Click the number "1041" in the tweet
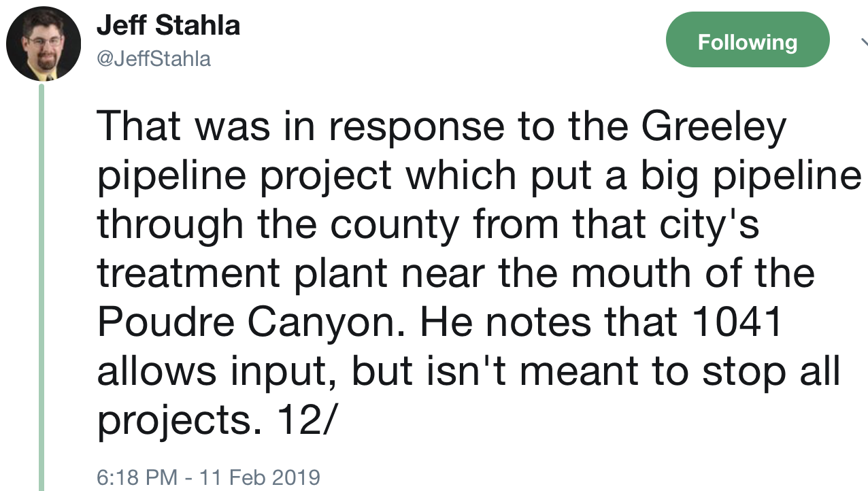The height and width of the screenshot is (491, 868). 737,322
